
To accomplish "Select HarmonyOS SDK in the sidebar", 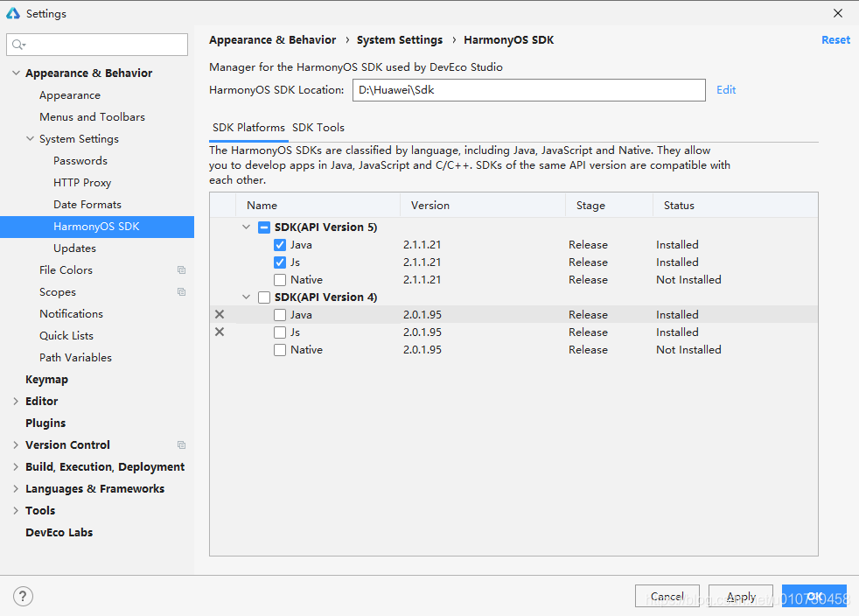I will (97, 227).
